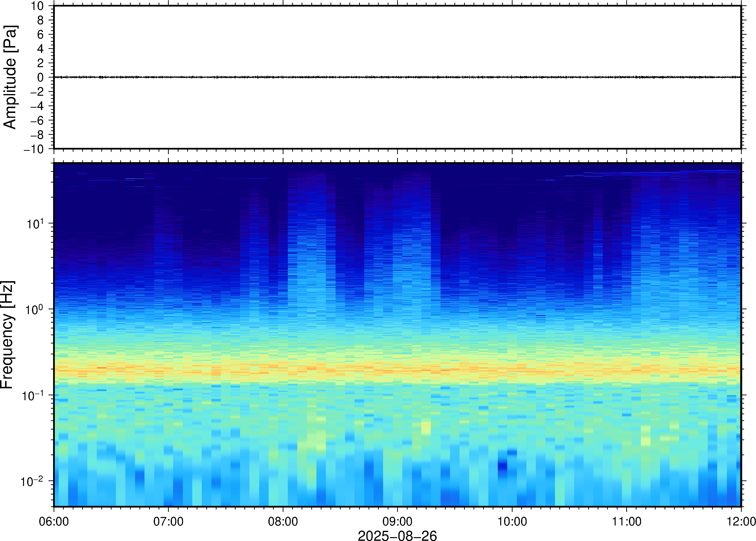756x541 pixels.
Task: Select the 10:00 time tick label
Action: pos(512,521)
